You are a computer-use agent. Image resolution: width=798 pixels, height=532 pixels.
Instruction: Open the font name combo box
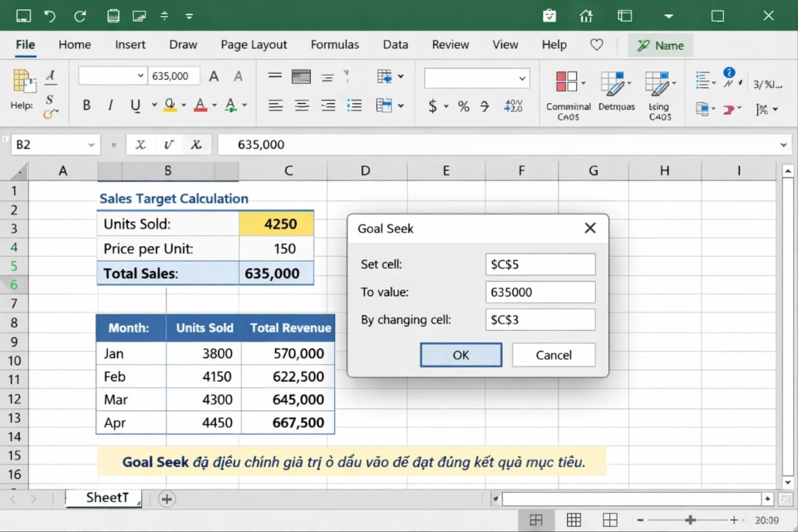[111, 75]
